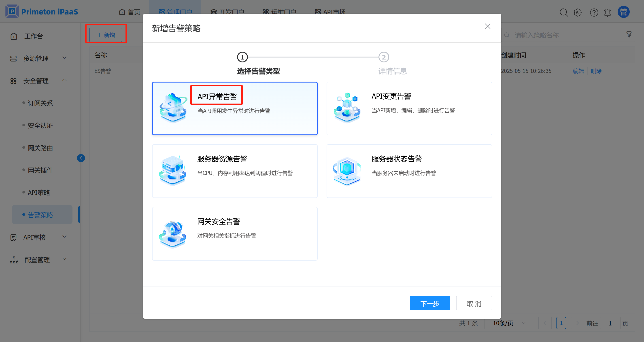Select the 服务器资源告警 alert type card
Image resolution: width=644 pixels, height=342 pixels.
pos(234,171)
